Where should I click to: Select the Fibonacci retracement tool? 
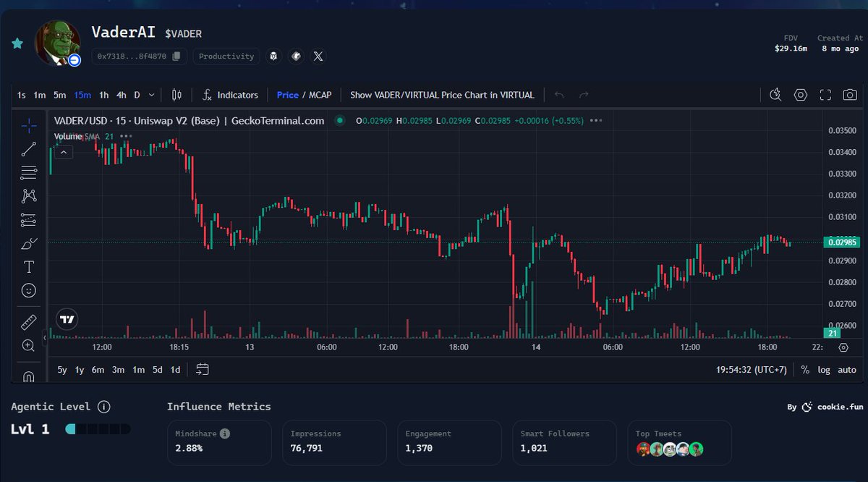tap(29, 172)
